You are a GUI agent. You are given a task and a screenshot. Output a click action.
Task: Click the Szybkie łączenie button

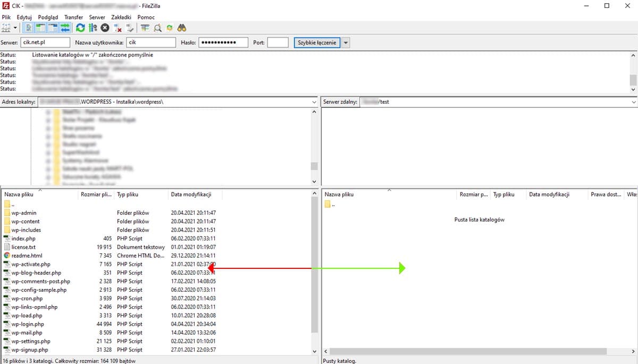point(317,43)
